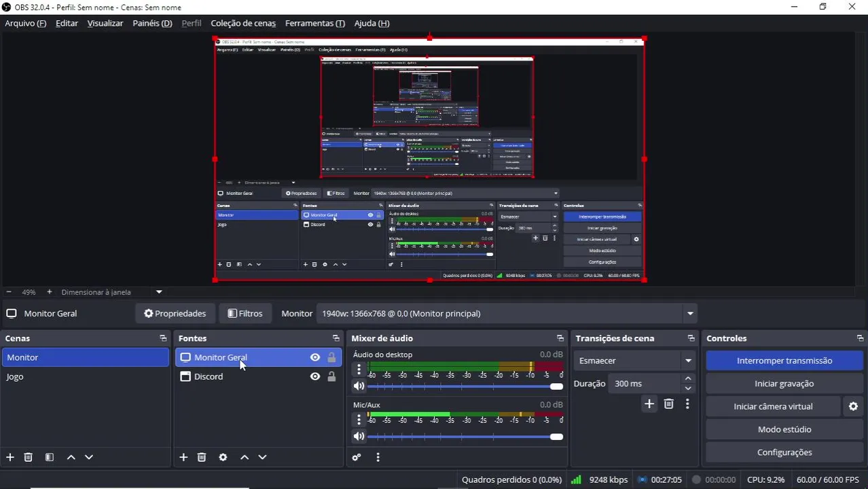868x489 pixels.
Task: Undock the Controles panel icon
Action: click(x=860, y=338)
